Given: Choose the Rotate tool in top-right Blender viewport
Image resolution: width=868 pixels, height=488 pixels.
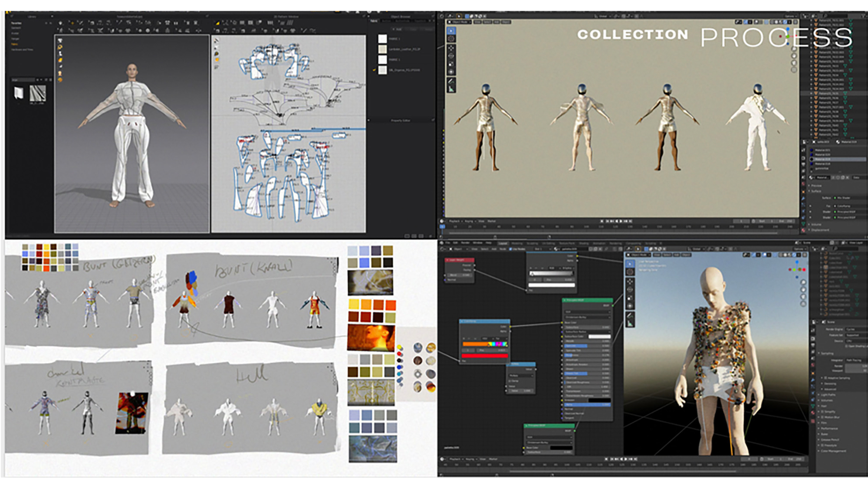Looking at the screenshot, I should (451, 56).
